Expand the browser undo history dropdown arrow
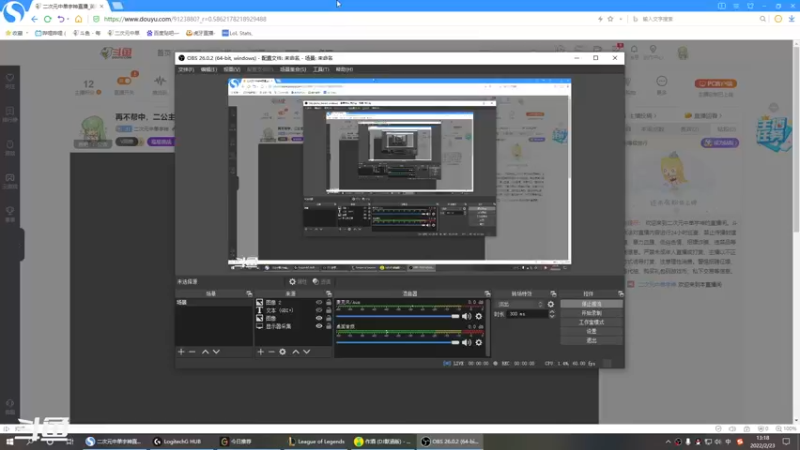The height and width of the screenshot is (450, 800). (x=68, y=19)
